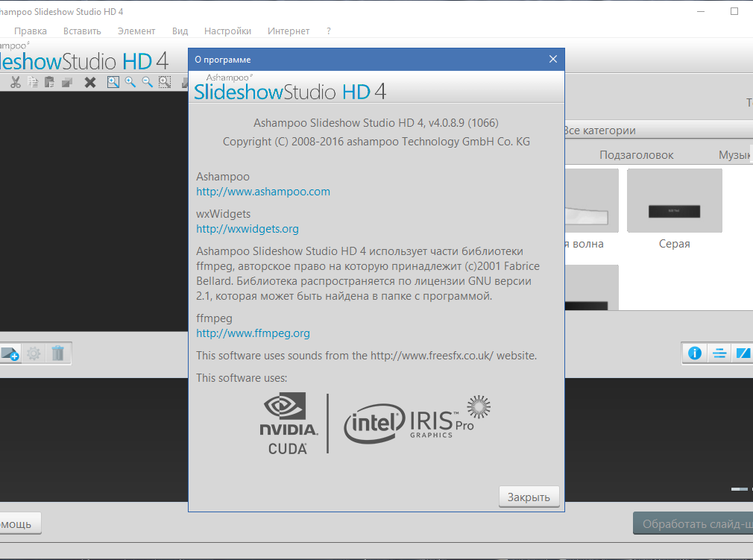This screenshot has width=753, height=560.
Task: Click the overlapping squares duplicate icon
Action: tap(67, 82)
